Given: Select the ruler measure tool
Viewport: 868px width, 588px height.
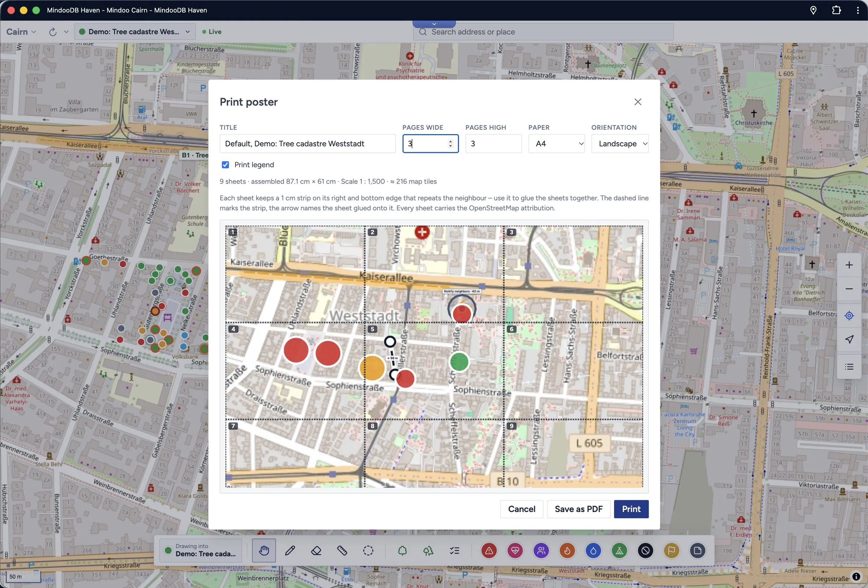Looking at the screenshot, I should click(x=342, y=550).
